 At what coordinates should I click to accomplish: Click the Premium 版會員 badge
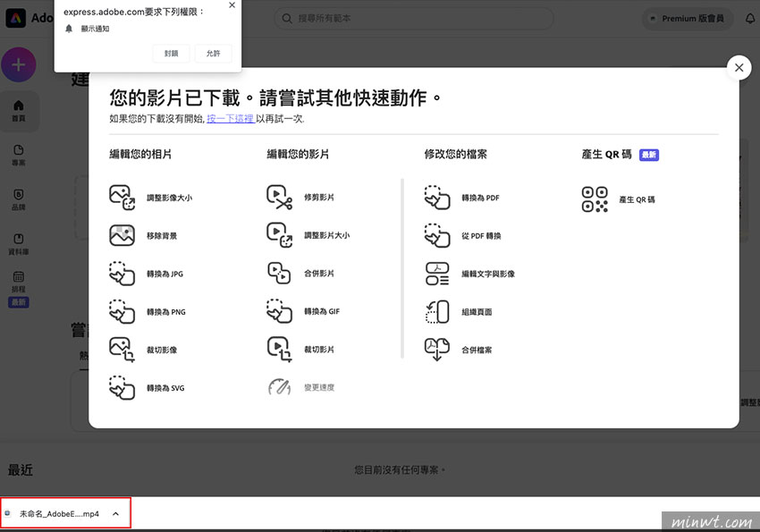(x=688, y=19)
